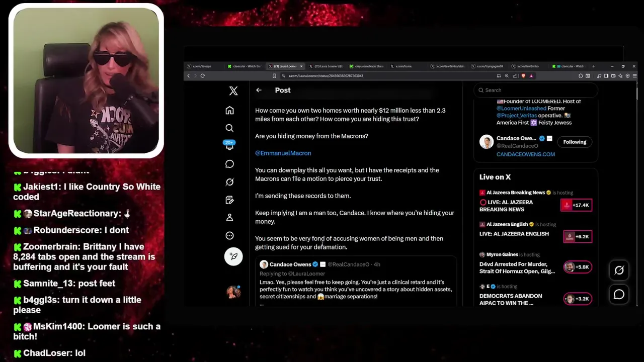Go back using the Post arrow
The height and width of the screenshot is (362, 644).
click(x=259, y=90)
